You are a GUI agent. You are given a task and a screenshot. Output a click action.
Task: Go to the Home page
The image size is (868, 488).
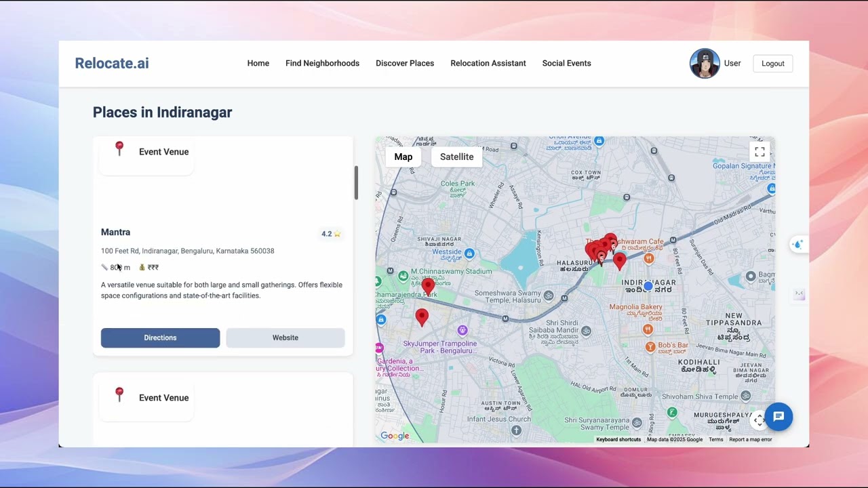tap(258, 63)
